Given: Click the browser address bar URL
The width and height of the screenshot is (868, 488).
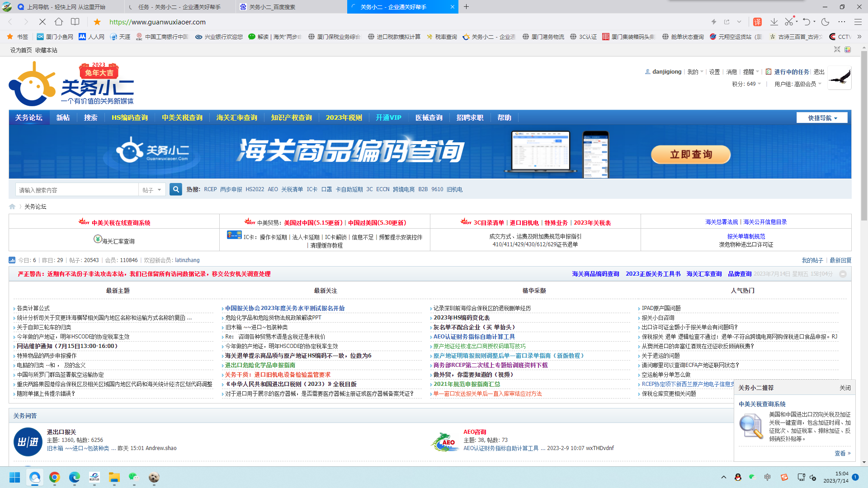Looking at the screenshot, I should tap(157, 22).
